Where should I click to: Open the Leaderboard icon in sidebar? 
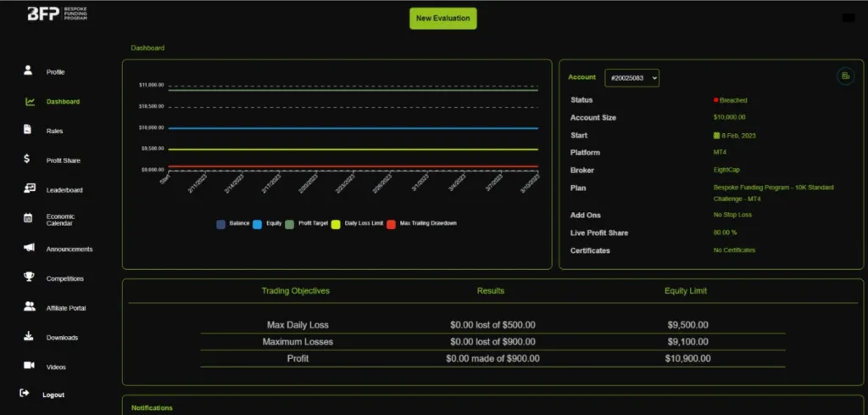(x=29, y=189)
